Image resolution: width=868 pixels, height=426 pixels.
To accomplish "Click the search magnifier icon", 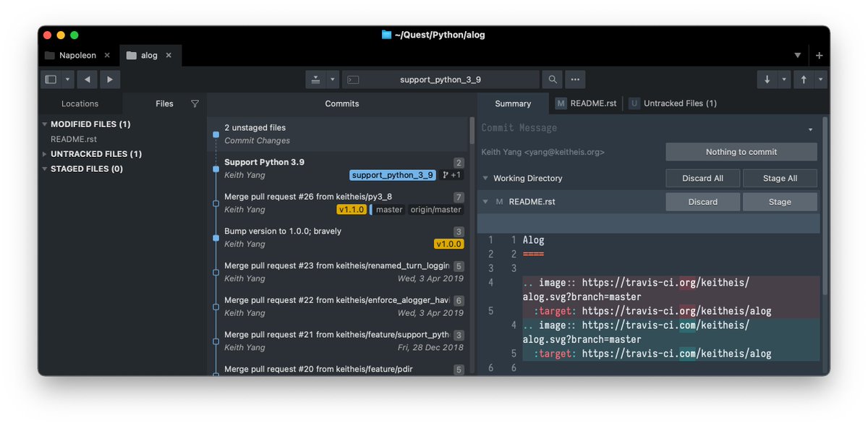I will [553, 80].
